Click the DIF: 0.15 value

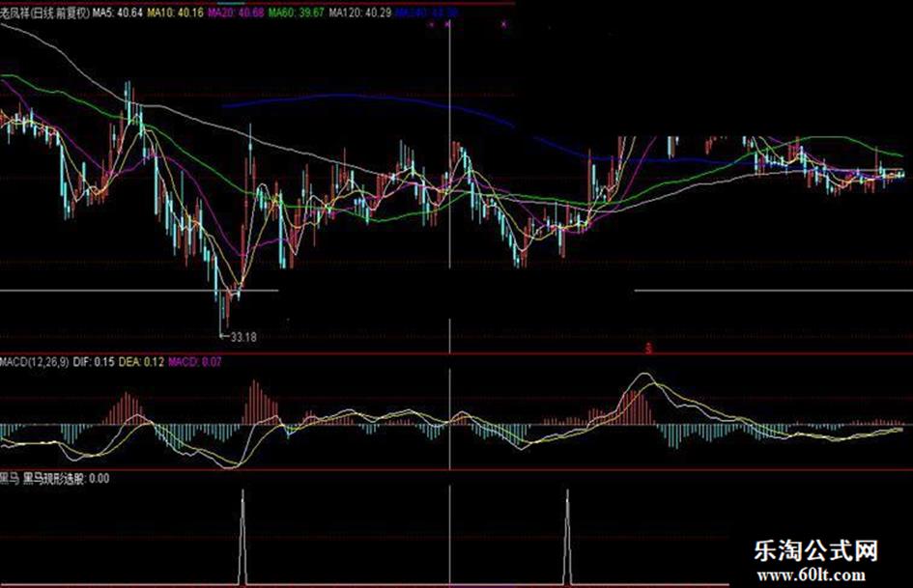[x=94, y=361]
